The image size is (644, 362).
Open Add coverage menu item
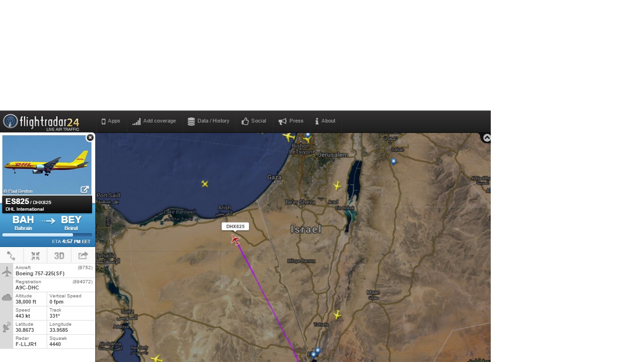(154, 121)
